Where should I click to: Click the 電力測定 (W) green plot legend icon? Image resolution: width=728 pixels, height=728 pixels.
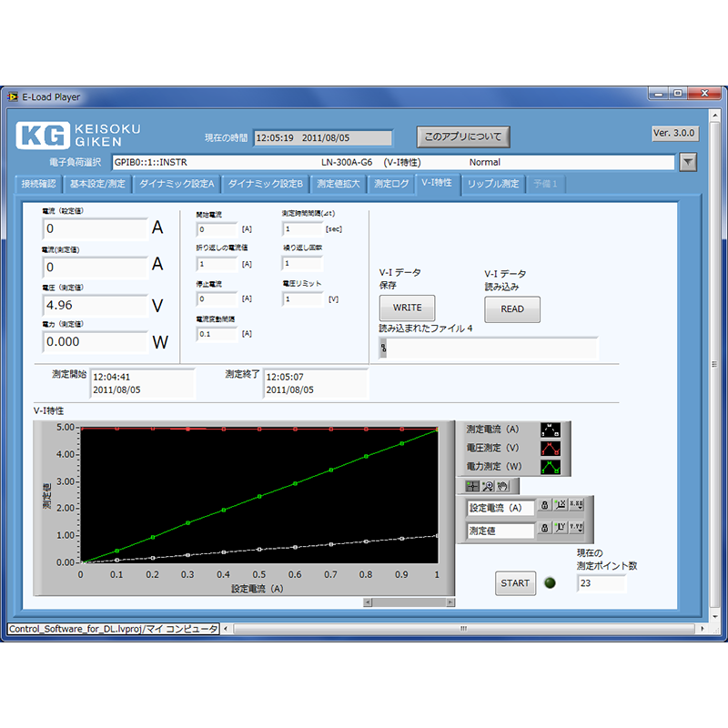(550, 467)
